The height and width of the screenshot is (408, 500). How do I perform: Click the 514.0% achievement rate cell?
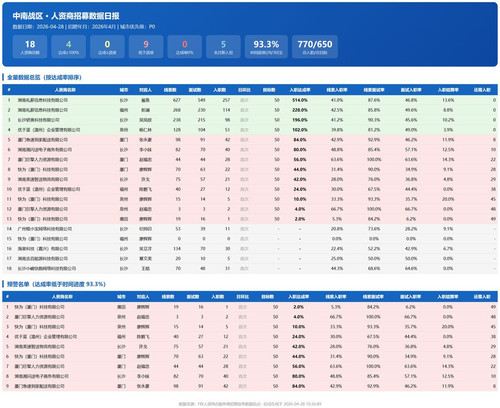300,100
